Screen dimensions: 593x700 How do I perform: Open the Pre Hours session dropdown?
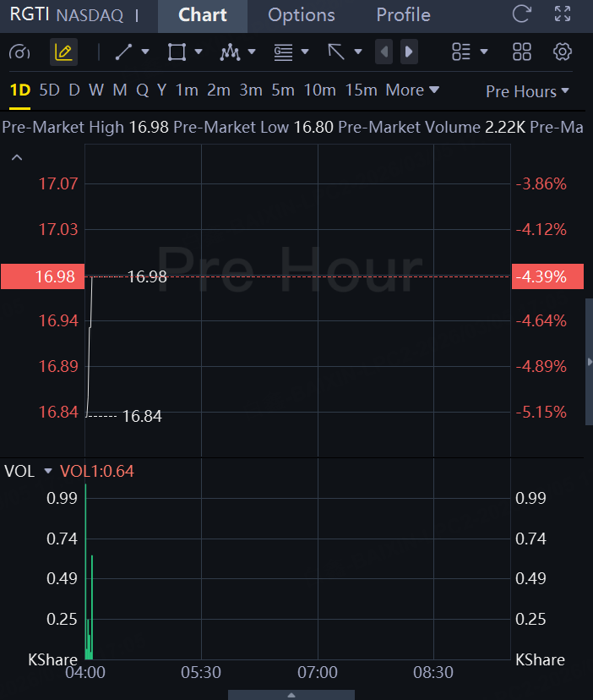pyautogui.click(x=527, y=91)
